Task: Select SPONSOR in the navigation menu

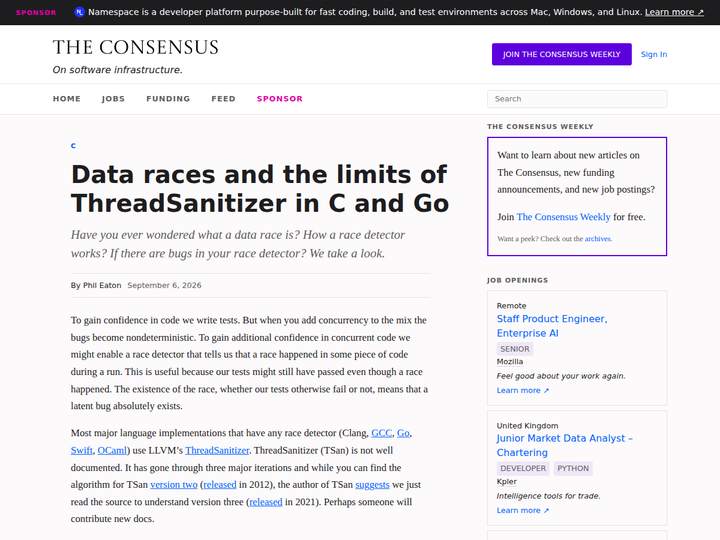Action: [x=280, y=99]
